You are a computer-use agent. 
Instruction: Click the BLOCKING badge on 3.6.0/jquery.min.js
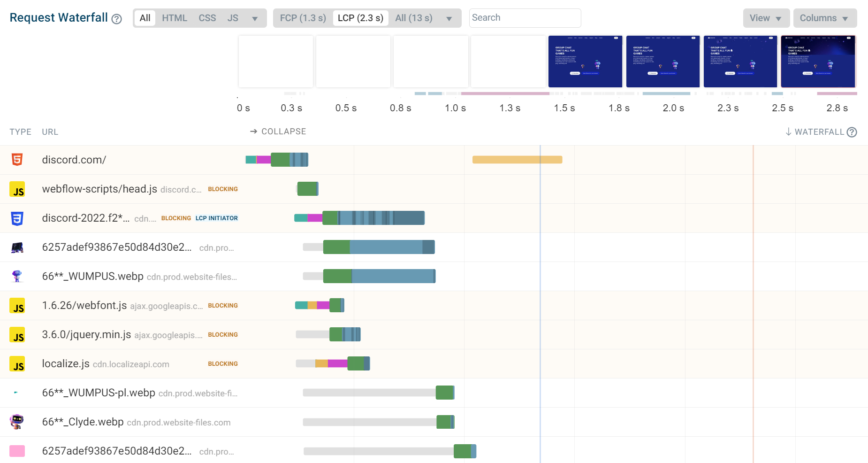click(223, 335)
